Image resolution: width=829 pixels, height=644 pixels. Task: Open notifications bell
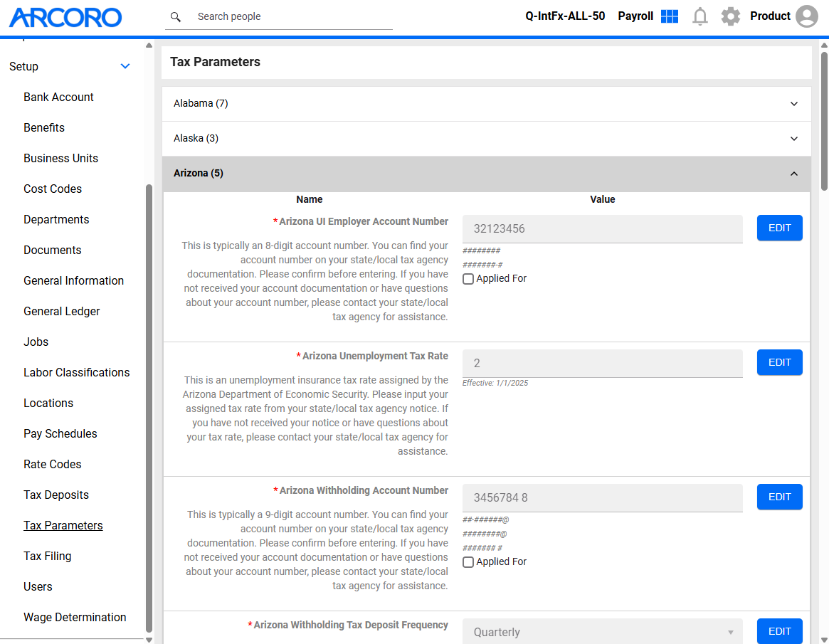pos(700,16)
